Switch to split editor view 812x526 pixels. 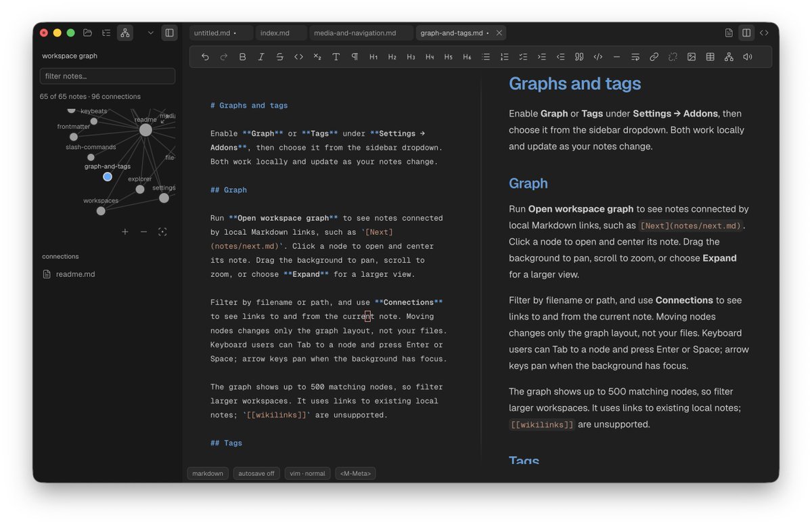click(x=746, y=32)
